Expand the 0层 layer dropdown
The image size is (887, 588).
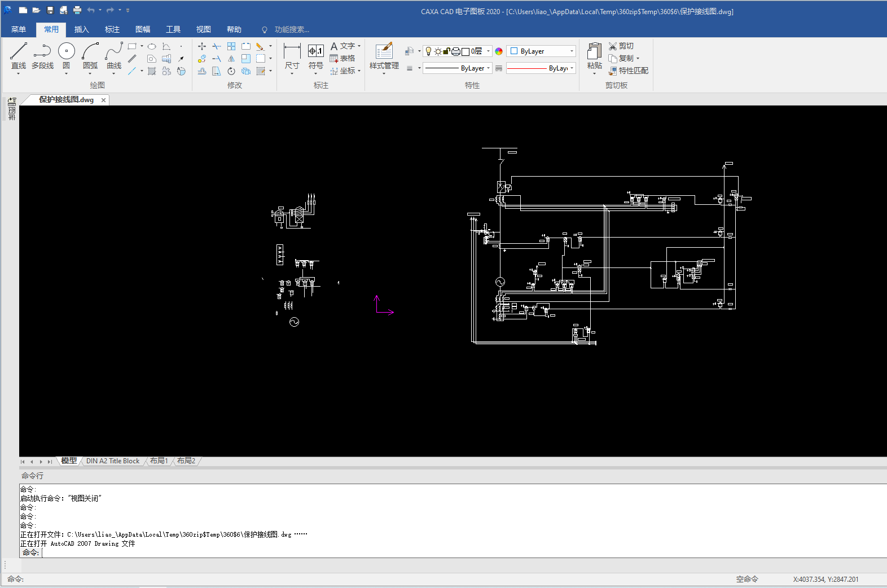(x=488, y=51)
